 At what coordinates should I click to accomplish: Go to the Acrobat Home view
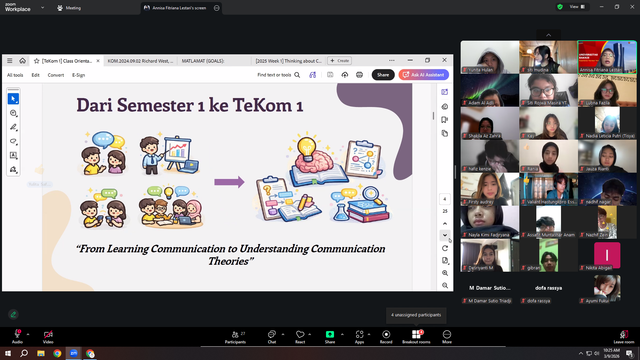tap(22, 60)
